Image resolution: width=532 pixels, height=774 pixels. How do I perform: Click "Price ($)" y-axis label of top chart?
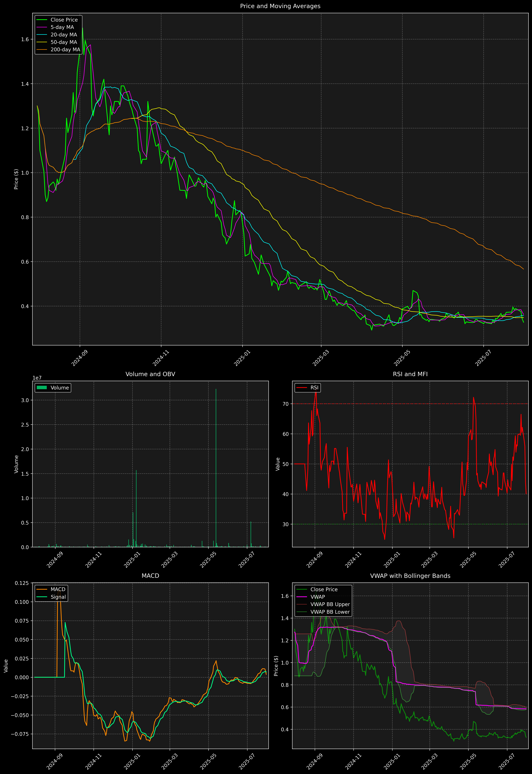coord(16,179)
